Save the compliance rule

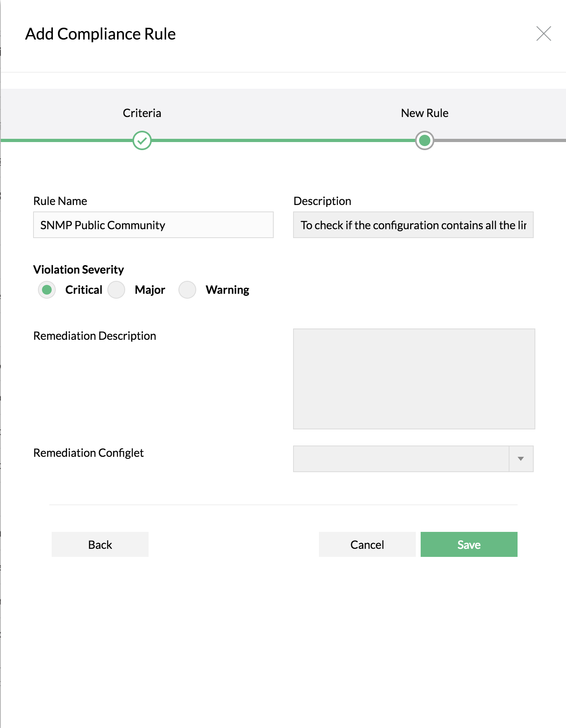(469, 544)
